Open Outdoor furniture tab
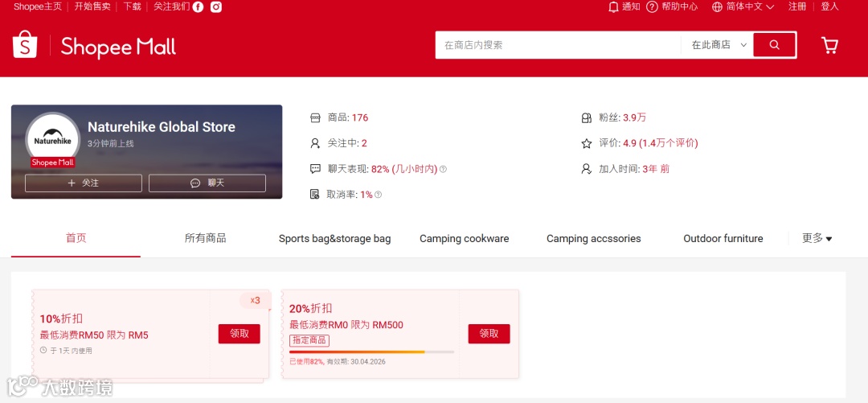 723,238
